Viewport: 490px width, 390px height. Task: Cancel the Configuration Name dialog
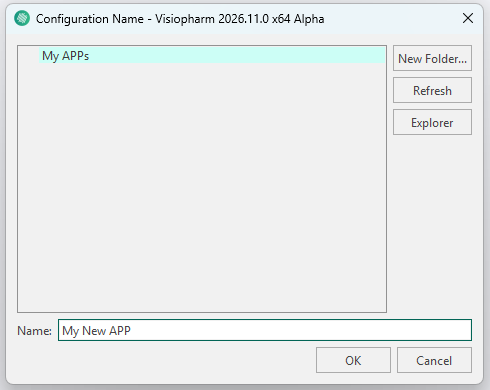(434, 360)
